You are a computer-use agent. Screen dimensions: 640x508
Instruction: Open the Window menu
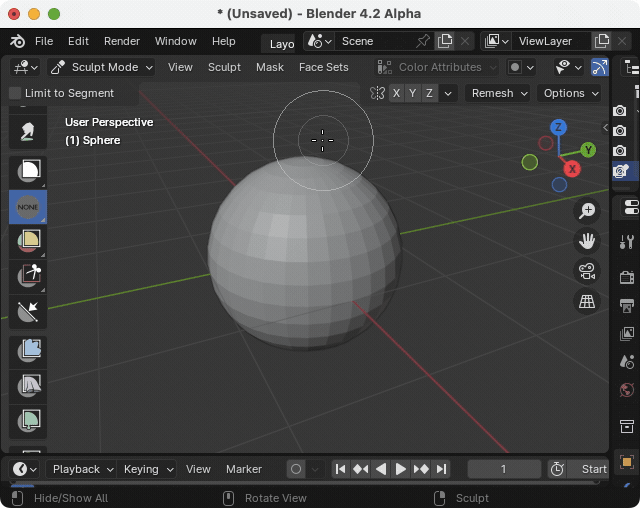tap(176, 41)
